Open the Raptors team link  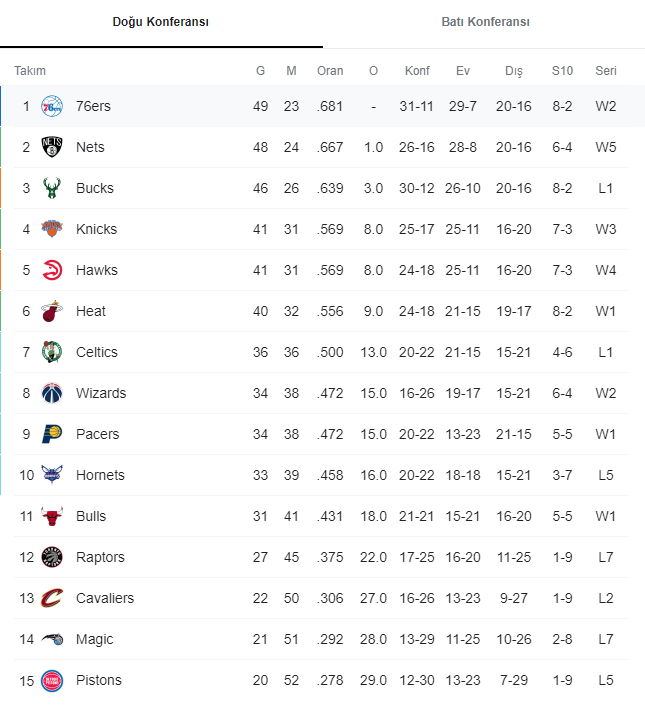pyautogui.click(x=100, y=557)
